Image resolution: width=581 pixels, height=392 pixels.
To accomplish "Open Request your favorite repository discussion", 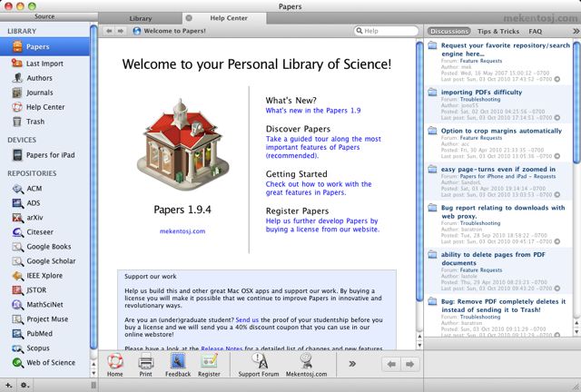I will coord(506,49).
